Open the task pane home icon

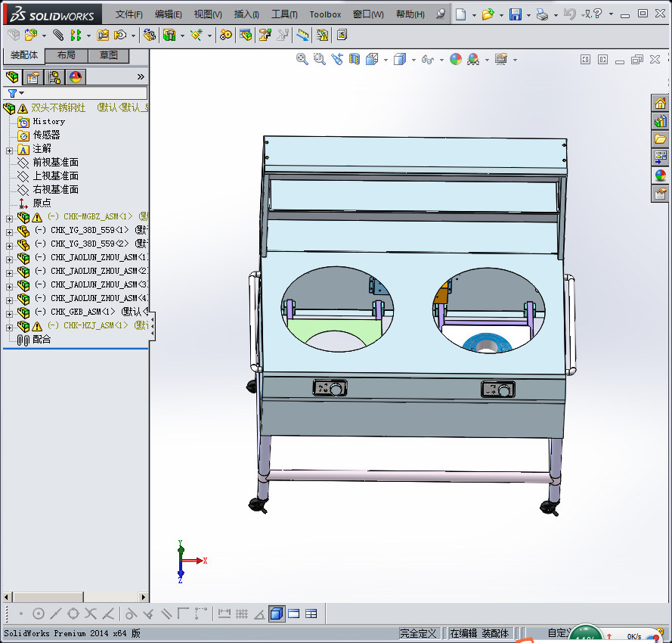pos(660,104)
